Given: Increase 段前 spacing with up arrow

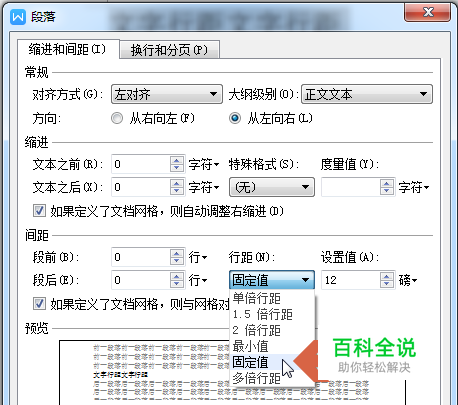Looking at the screenshot, I should coord(177,253).
